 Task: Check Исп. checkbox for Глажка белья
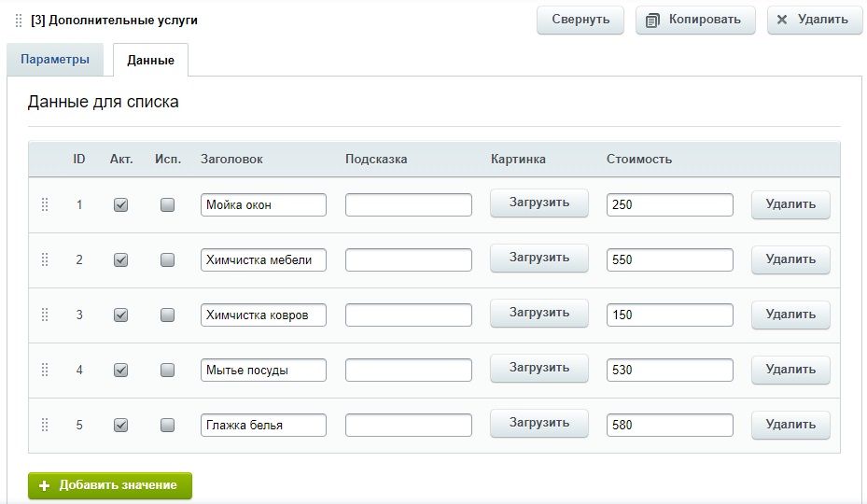(167, 425)
